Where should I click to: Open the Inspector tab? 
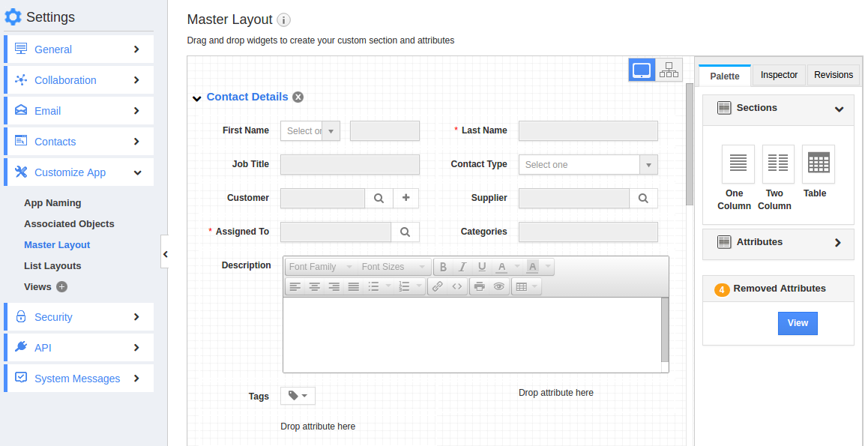point(779,75)
